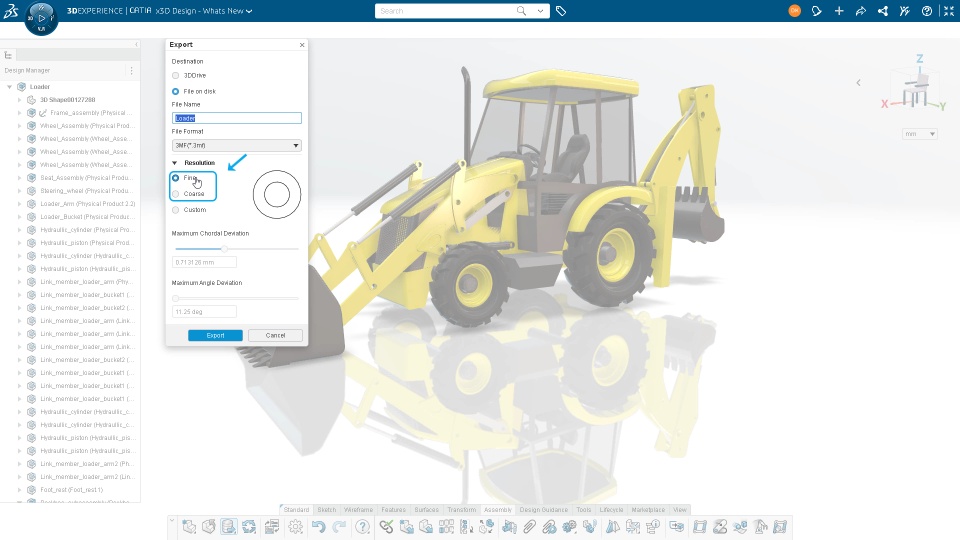Click the chordal deviation value field
This screenshot has height=540, width=960.
pyautogui.click(x=204, y=262)
